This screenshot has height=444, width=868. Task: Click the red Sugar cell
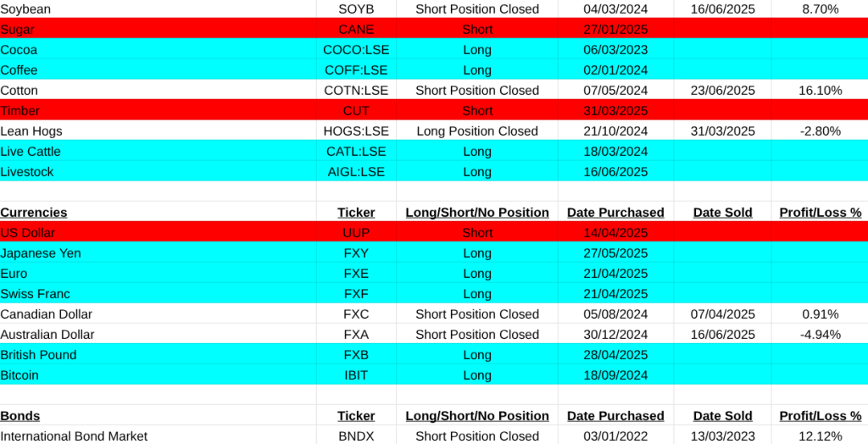click(x=18, y=30)
